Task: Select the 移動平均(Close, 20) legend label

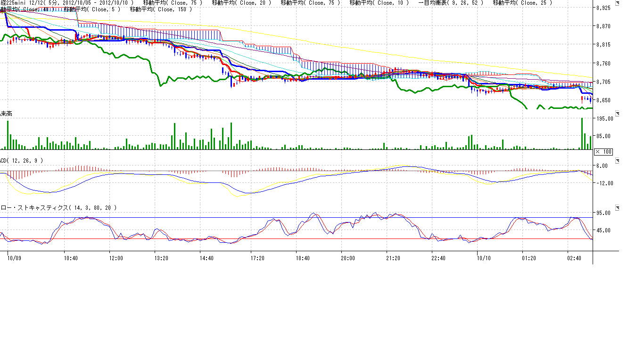Action: (x=243, y=3)
